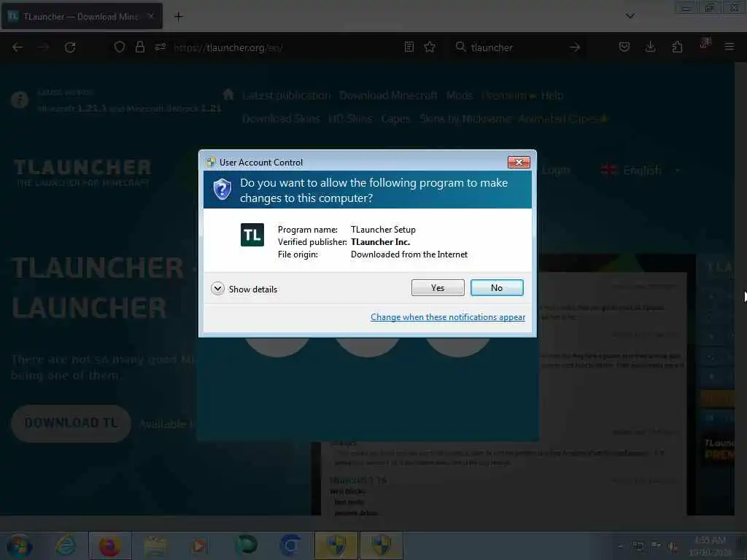Open Download Skins menu item

(281, 119)
